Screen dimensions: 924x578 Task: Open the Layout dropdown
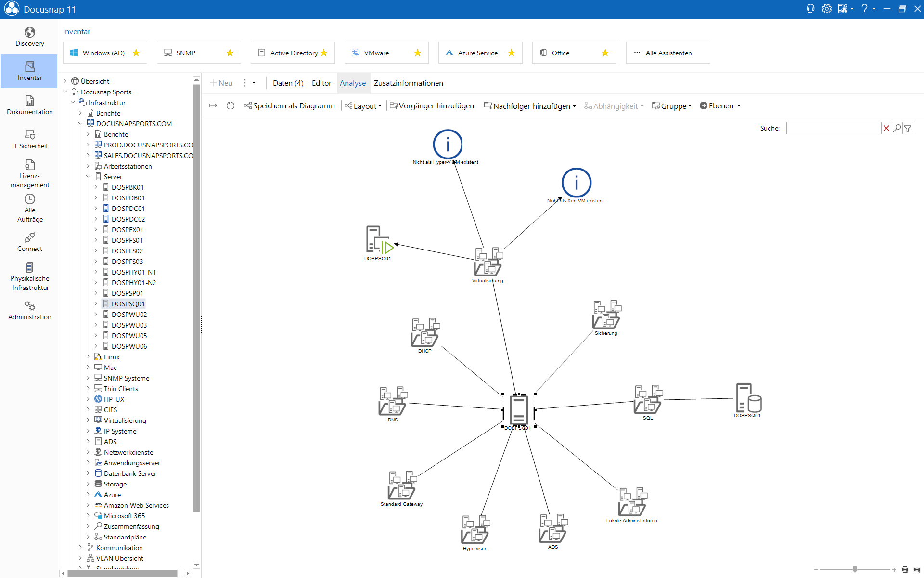click(363, 106)
